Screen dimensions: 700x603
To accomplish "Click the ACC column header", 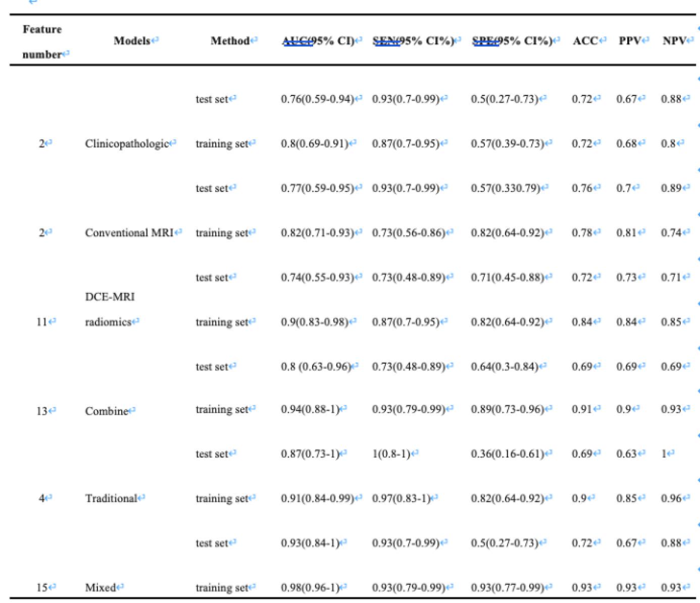I will (585, 41).
